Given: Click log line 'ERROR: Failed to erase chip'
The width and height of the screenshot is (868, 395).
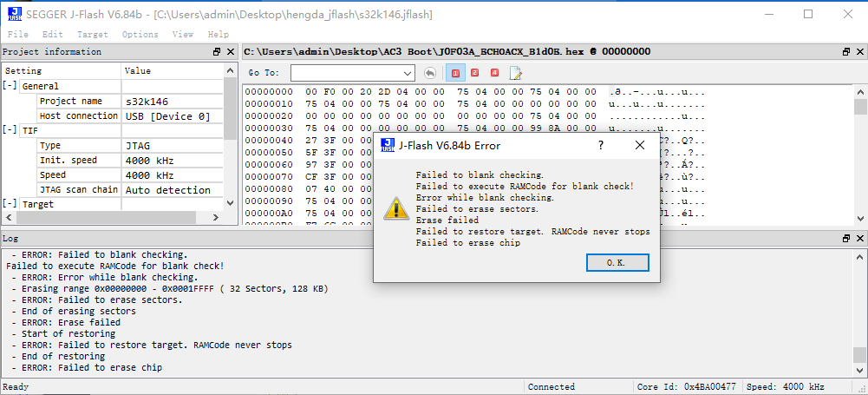Looking at the screenshot, I should [87, 368].
